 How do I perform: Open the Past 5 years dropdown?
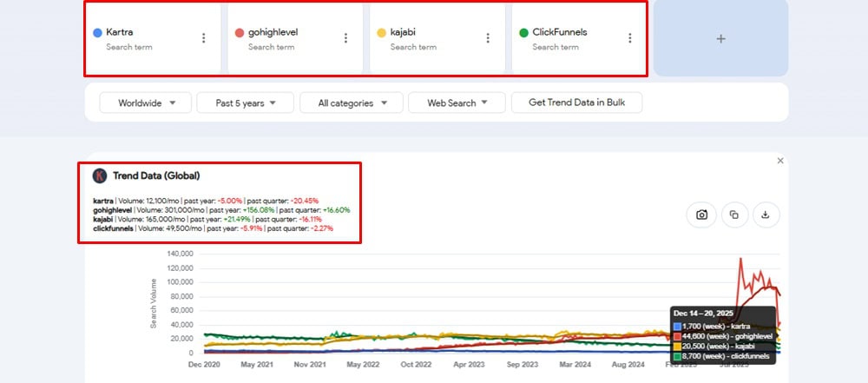(x=246, y=102)
